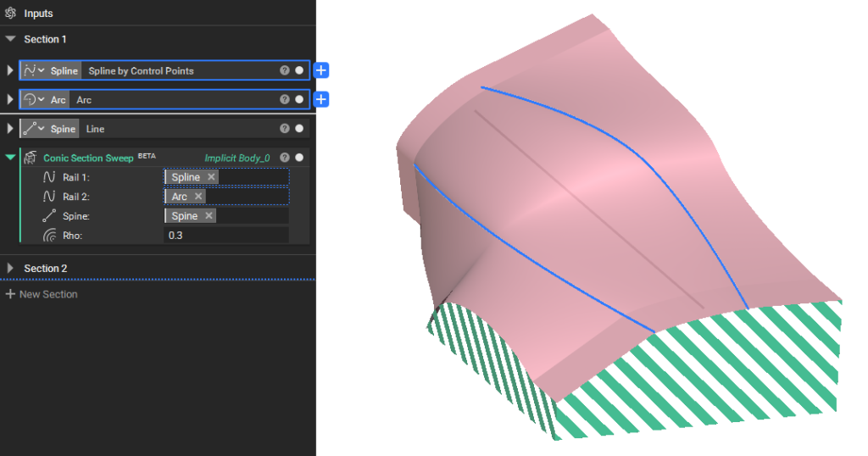
Task: Click the blue plus beside Arc block
Action: (x=321, y=100)
